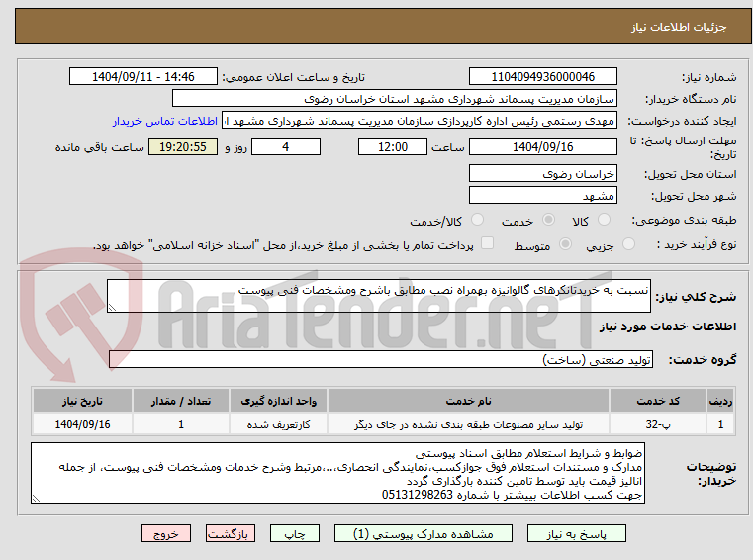Click the deadline date field 1404/09/16
The image size is (753, 560).
click(x=542, y=147)
